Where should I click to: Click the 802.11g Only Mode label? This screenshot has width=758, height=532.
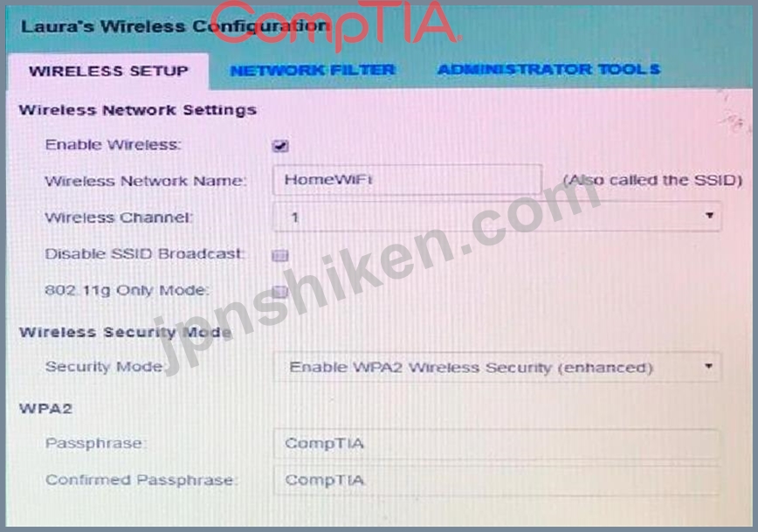click(127, 290)
